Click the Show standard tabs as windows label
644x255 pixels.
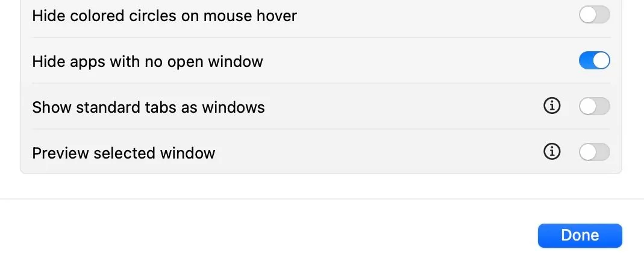148,107
